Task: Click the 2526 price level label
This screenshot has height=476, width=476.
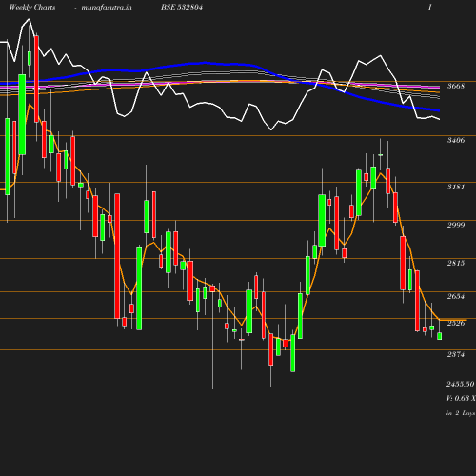Action: [x=456, y=323]
